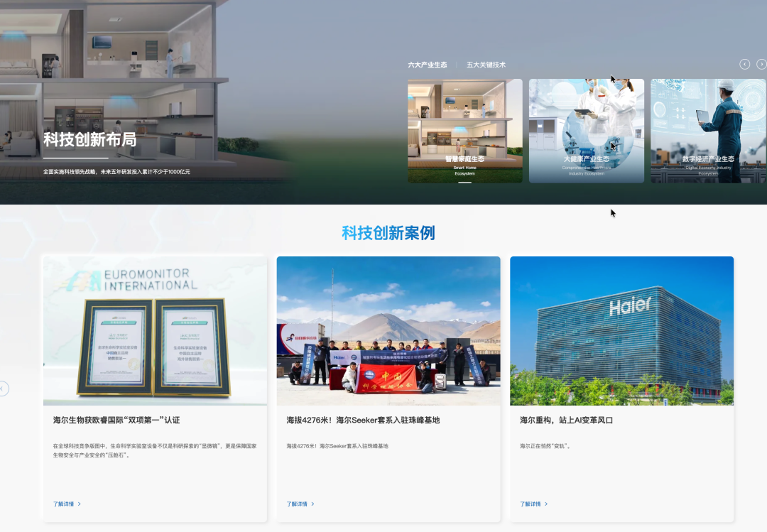
Task: Click summary text 海尔正在悄然“变轨”
Action: (545, 446)
